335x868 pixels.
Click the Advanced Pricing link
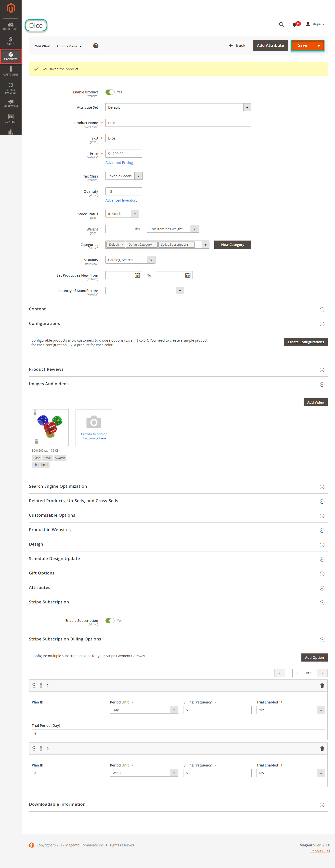tap(119, 162)
